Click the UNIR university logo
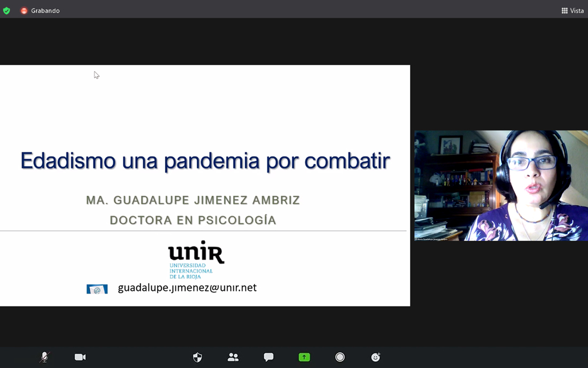 coord(196,259)
